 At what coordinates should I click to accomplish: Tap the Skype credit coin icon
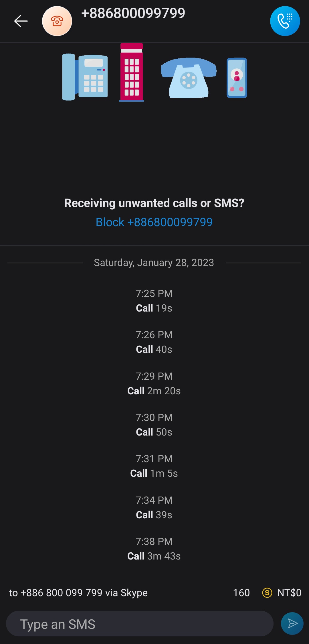click(x=267, y=592)
